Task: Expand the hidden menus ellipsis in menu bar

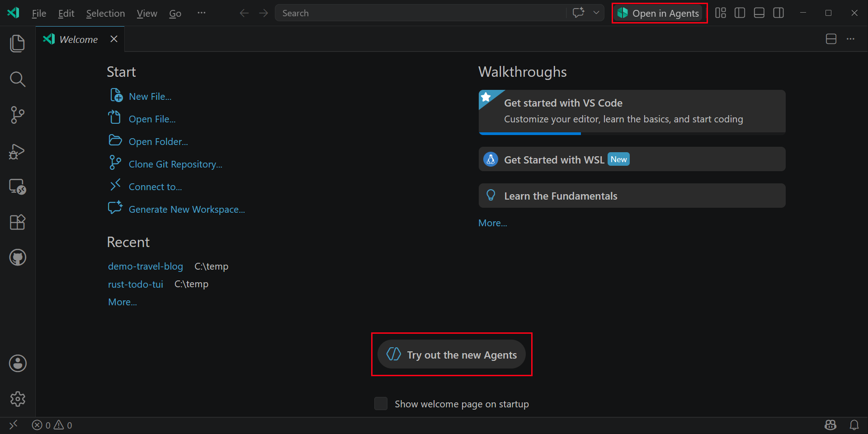Action: [x=202, y=13]
